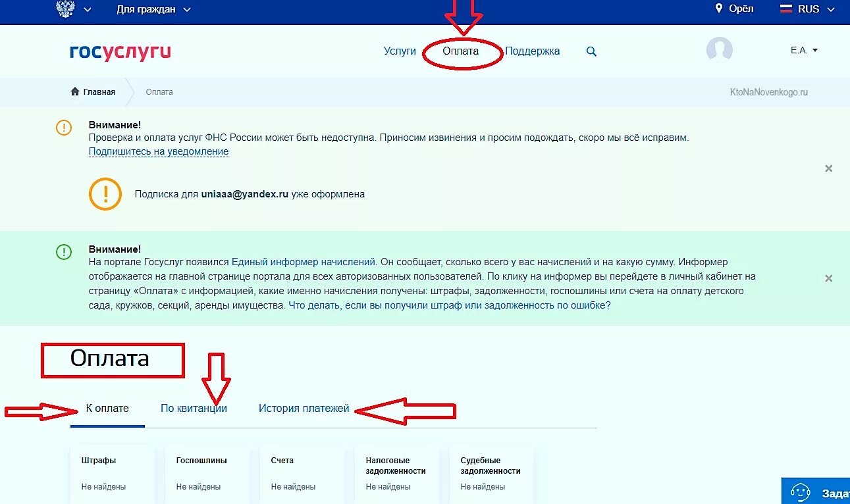Open the Счета card
850x504 pixels.
pos(302,474)
